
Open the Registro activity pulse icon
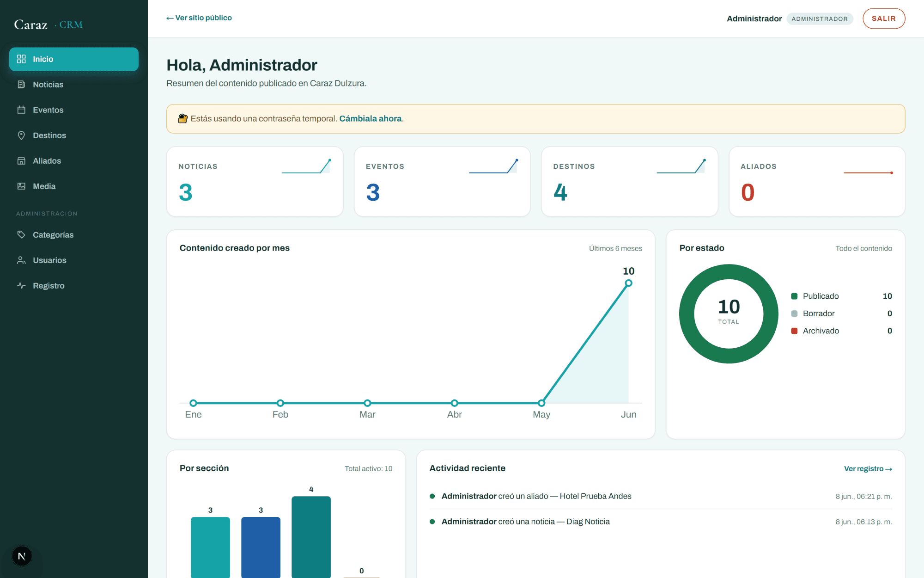[x=21, y=286]
